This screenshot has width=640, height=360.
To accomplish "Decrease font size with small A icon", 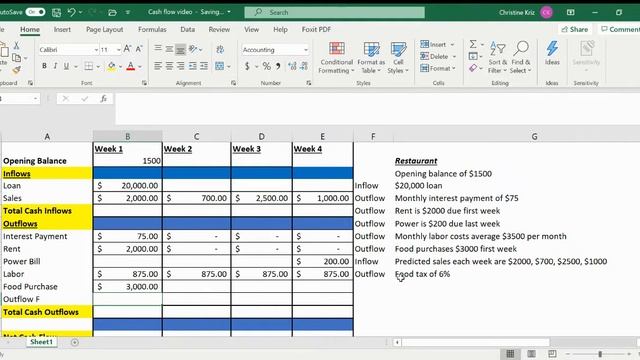I will 139,49.
